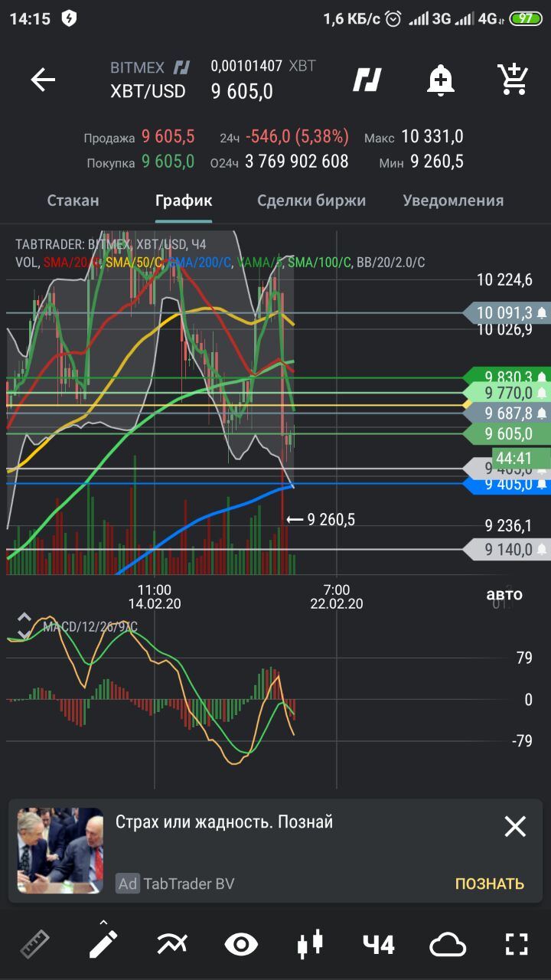The image size is (551, 980).
Task: Tap the MACD/12/26/9/C indicator label
Action: click(90, 627)
